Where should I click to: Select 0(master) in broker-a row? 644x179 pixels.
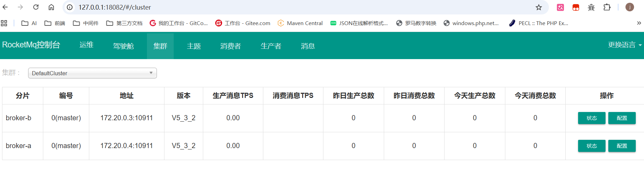(66, 146)
